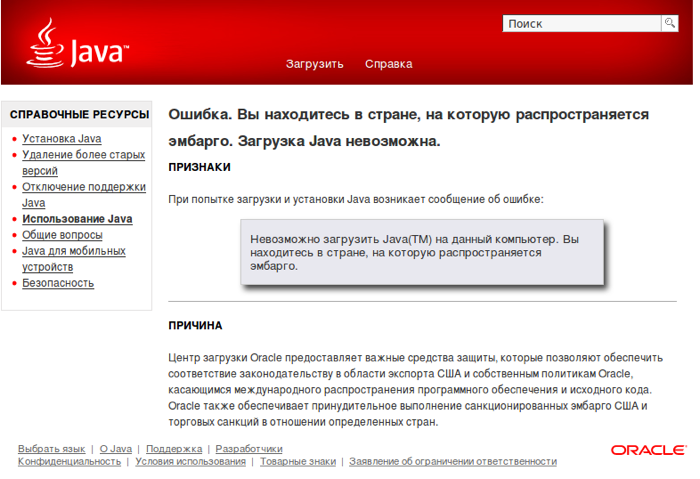Viewport: 700px width, 479px height.
Task: Open the Установка Java link
Action: pos(62,139)
